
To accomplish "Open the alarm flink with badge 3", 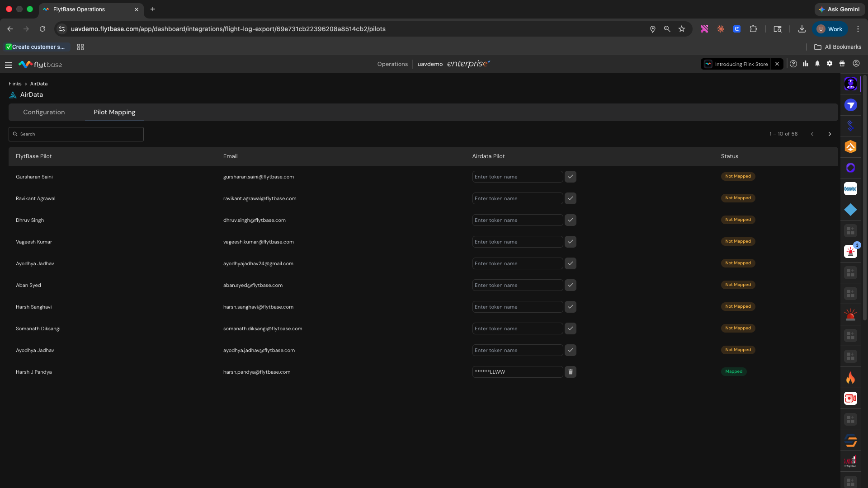I will coord(850,252).
